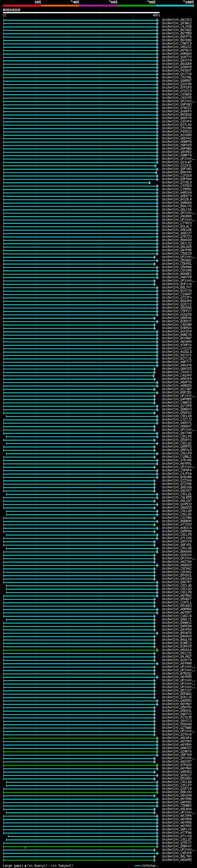
Task: Select the UniRef100_P86048 label
Action: pos(177,724)
